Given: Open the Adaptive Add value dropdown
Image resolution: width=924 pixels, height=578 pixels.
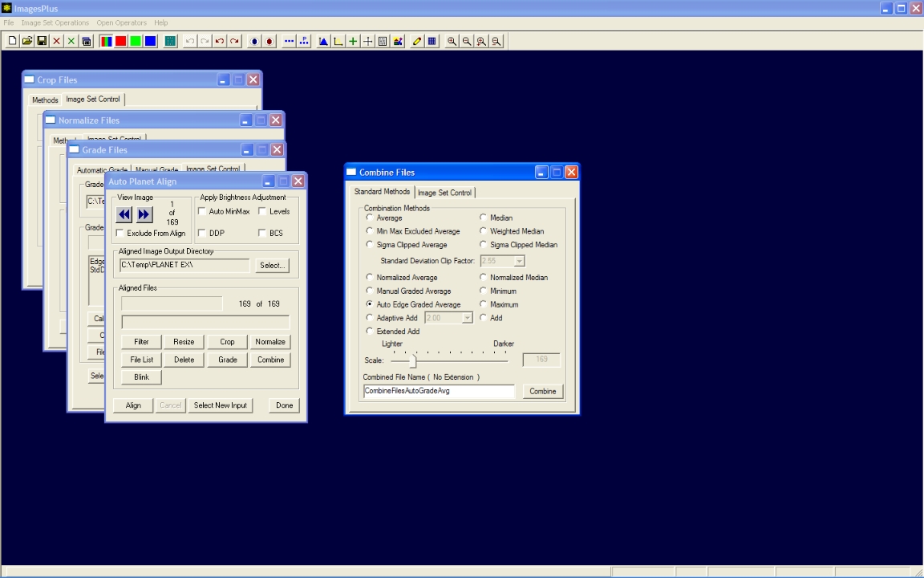Looking at the screenshot, I should pos(468,318).
